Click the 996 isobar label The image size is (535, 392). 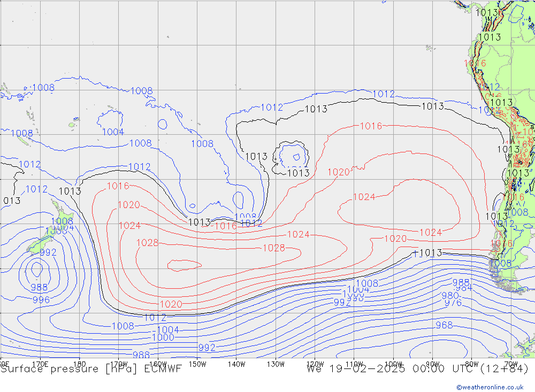[41, 300]
